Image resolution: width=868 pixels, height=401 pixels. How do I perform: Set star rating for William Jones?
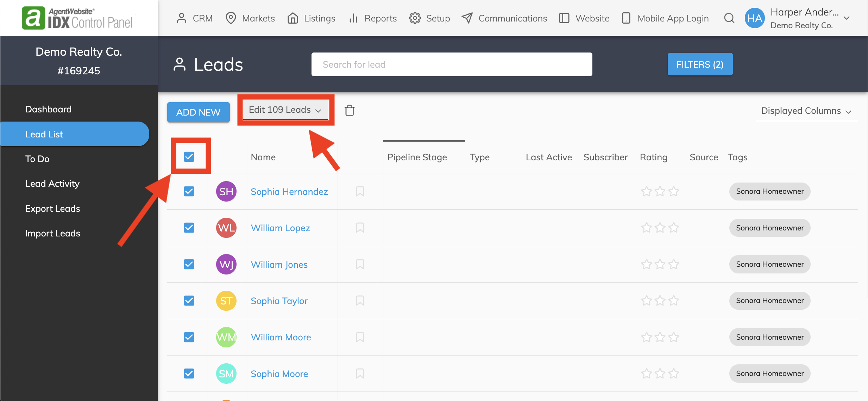660,264
